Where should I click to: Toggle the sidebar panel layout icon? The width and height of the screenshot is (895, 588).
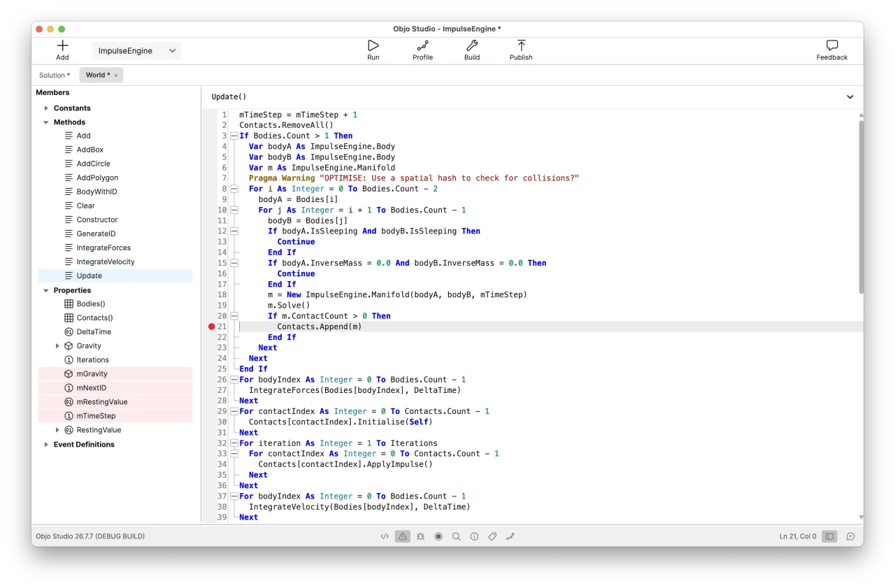pos(829,536)
